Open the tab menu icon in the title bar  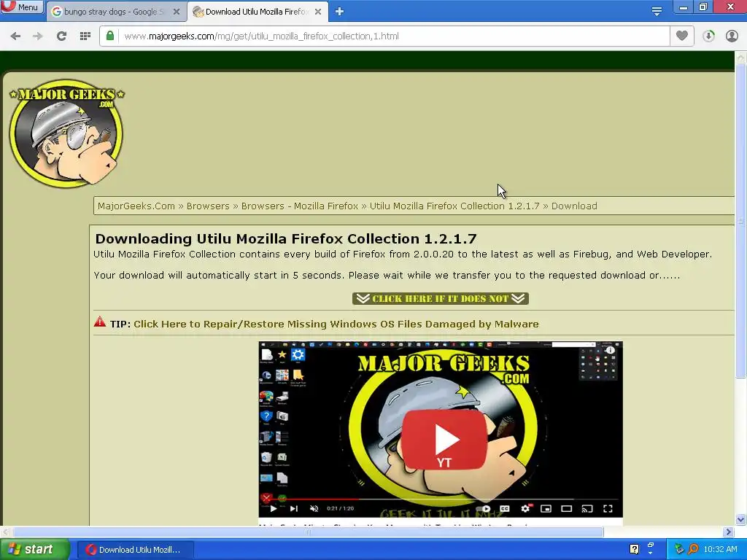(657, 11)
